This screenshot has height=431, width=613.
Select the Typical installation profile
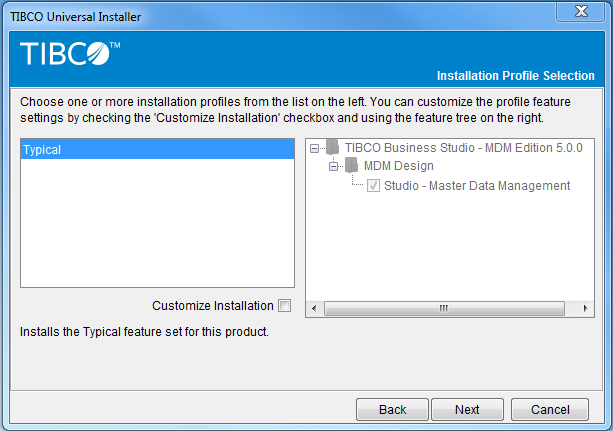[157, 149]
